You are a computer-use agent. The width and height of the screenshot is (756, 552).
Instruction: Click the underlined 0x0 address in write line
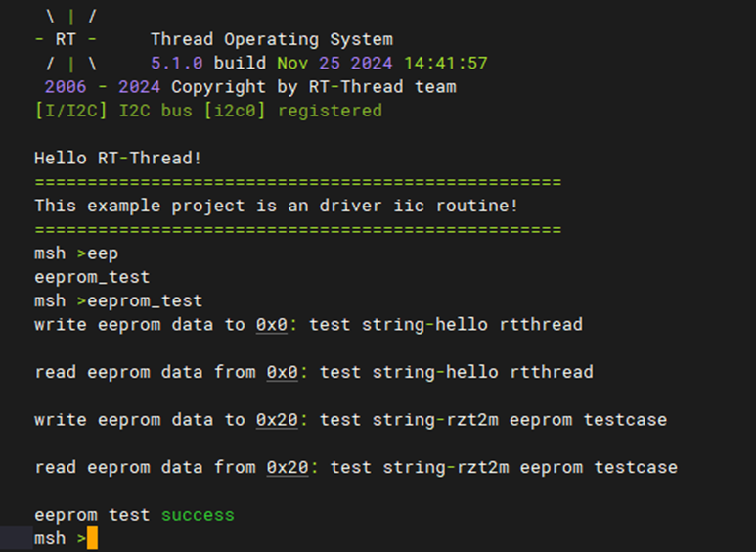point(272,325)
